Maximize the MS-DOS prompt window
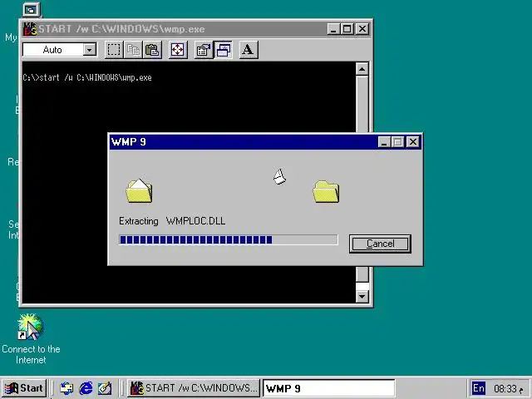The image size is (532, 399). pyautogui.click(x=347, y=29)
